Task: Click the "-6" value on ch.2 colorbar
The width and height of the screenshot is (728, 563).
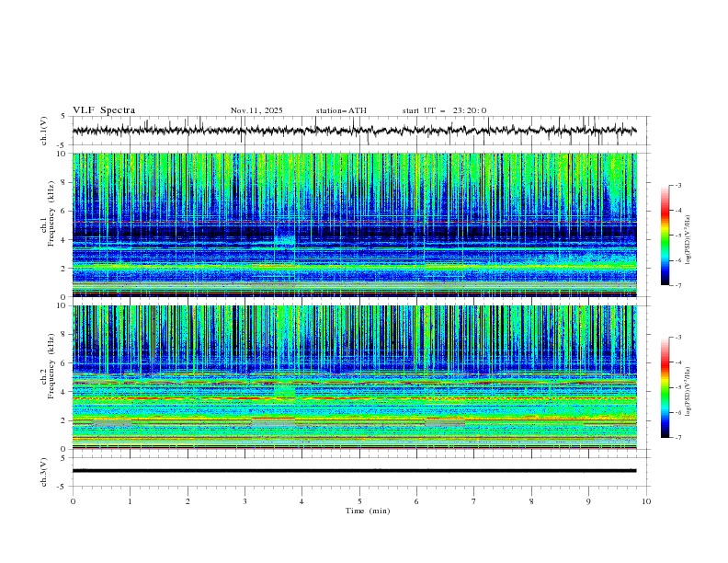Action: coord(677,412)
